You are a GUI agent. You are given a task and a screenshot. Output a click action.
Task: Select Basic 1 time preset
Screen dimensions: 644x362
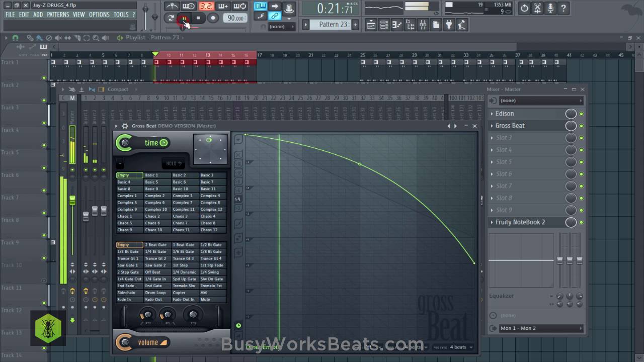(x=157, y=175)
